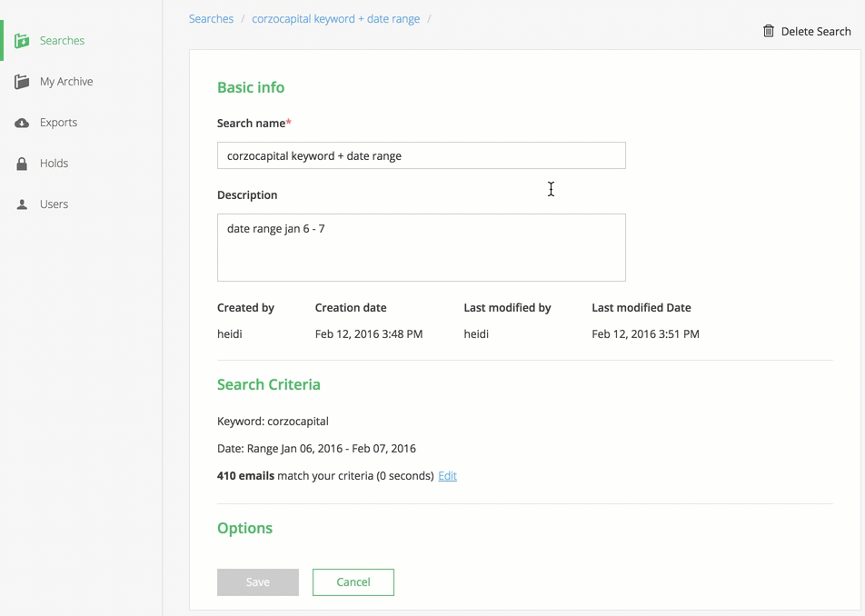Viewport: 865px width, 616px height.
Task: Click the Description text area
Action: [x=421, y=247]
